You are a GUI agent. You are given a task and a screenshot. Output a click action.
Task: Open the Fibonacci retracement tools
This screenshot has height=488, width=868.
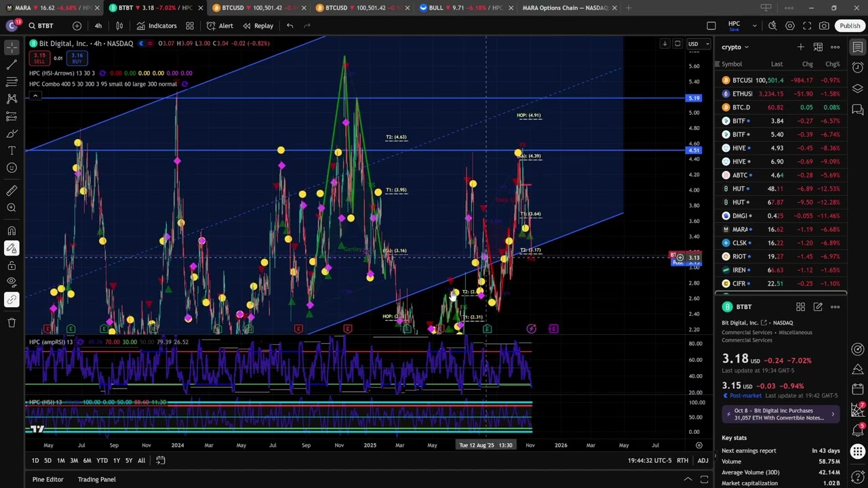(x=12, y=82)
